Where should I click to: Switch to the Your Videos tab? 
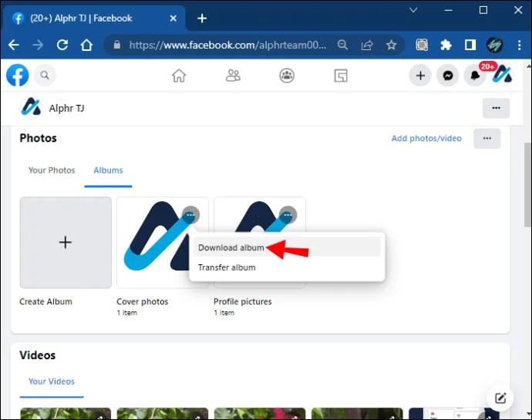point(52,381)
